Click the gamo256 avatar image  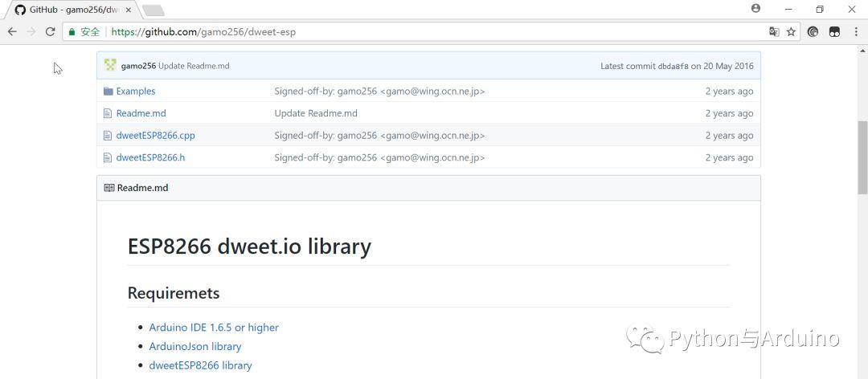(x=110, y=65)
